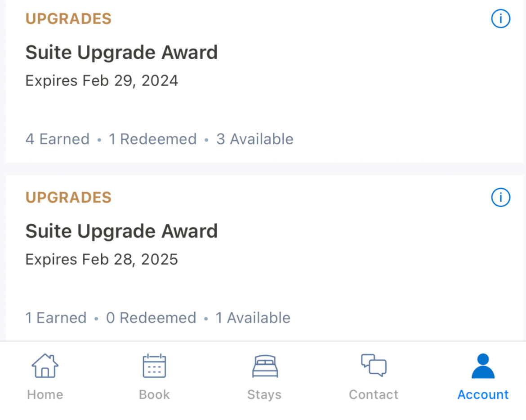Select the Book calendar icon
The image size is (526, 420).
coord(154,366)
